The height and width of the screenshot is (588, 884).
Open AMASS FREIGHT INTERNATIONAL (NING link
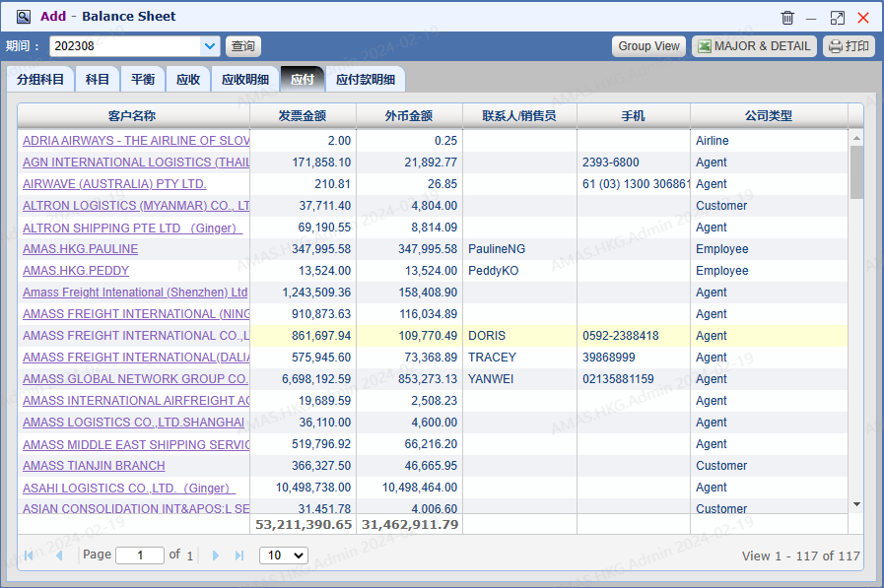tap(136, 314)
